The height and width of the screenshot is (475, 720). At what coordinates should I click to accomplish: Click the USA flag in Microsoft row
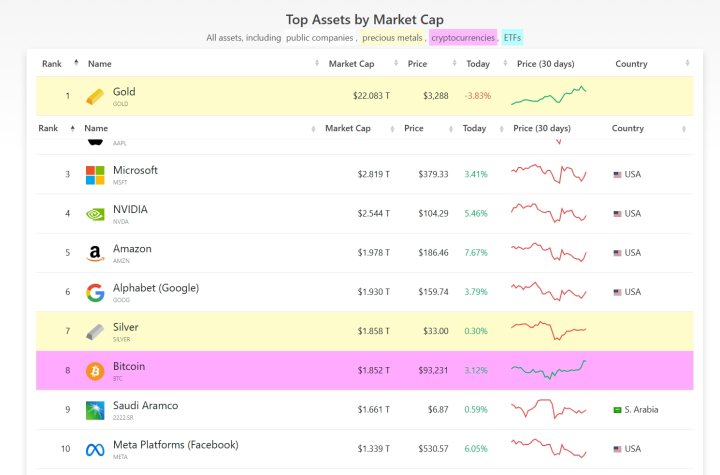pos(618,175)
